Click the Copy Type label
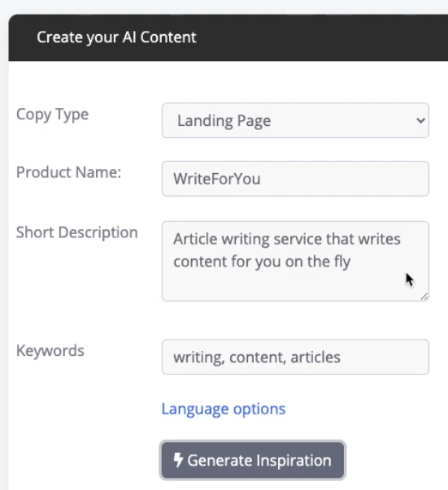This screenshot has height=490, width=448. coord(53,115)
